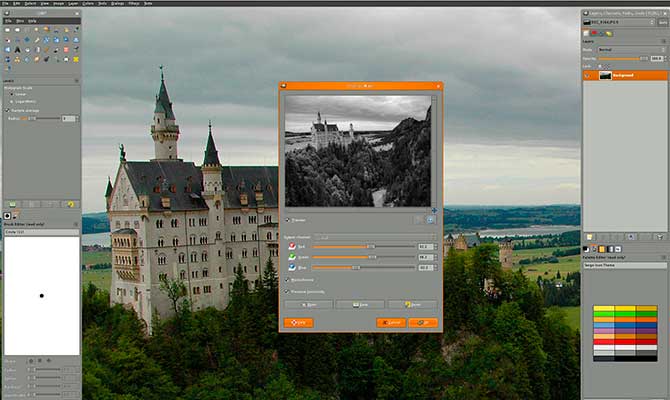Click Open button in Channel Mixer
670x400 pixels.
pyautogui.click(x=309, y=305)
